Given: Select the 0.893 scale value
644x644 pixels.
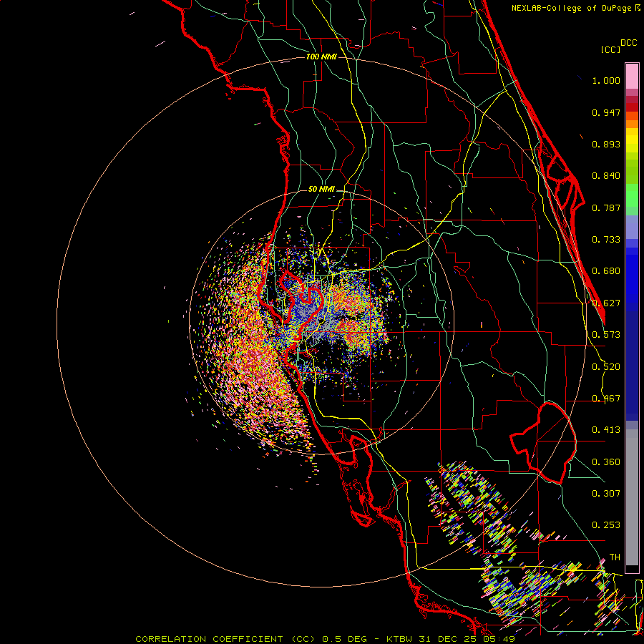Looking at the screenshot, I should click(x=606, y=144).
